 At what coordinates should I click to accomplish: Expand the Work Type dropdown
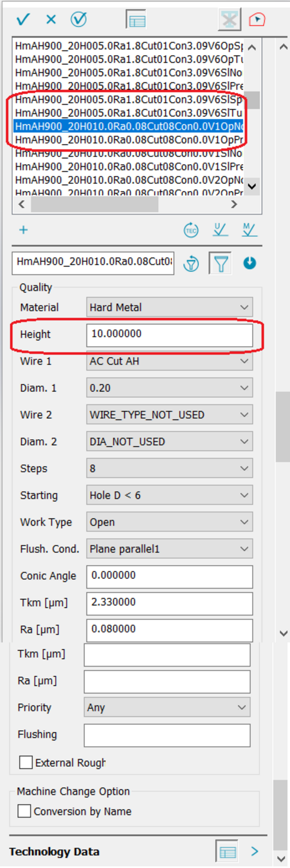click(x=169, y=522)
